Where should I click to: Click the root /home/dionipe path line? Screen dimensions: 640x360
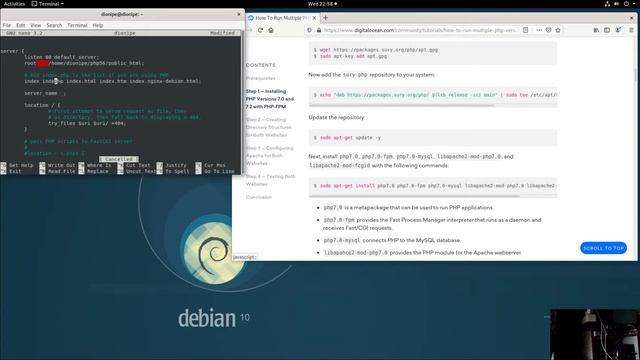click(x=84, y=63)
